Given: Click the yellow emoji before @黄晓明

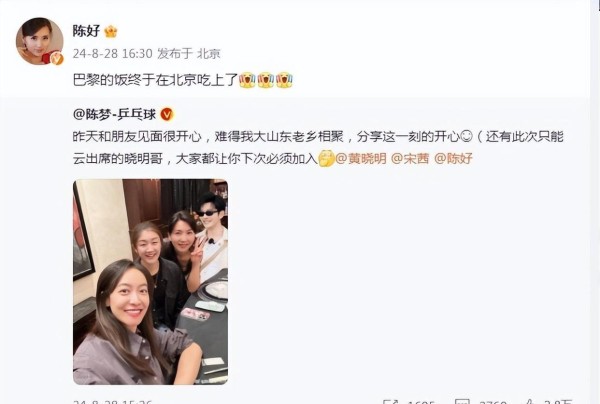Looking at the screenshot, I should 326,158.
